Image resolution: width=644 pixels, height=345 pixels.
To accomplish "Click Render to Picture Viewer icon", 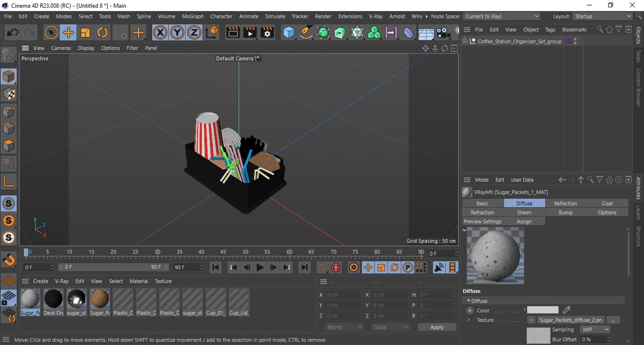I will click(250, 33).
